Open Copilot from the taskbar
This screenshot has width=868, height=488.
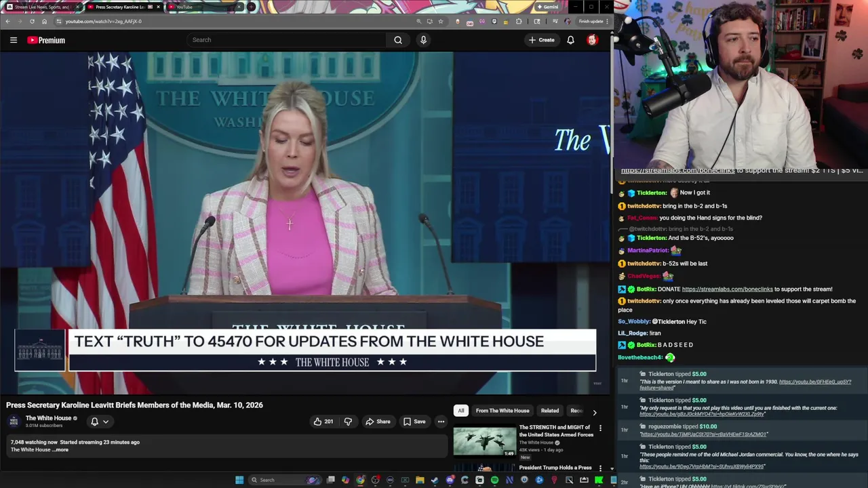345,480
